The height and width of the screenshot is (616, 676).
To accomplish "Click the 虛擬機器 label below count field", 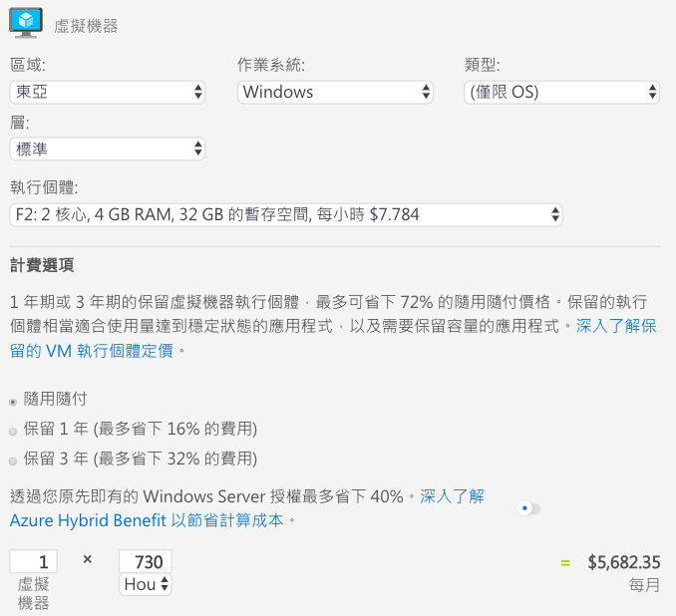I will tap(33, 594).
